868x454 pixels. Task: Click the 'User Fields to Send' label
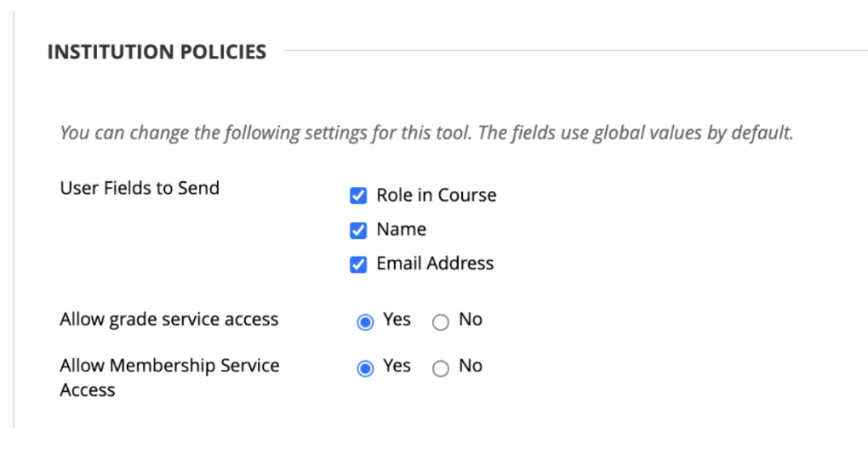click(140, 188)
